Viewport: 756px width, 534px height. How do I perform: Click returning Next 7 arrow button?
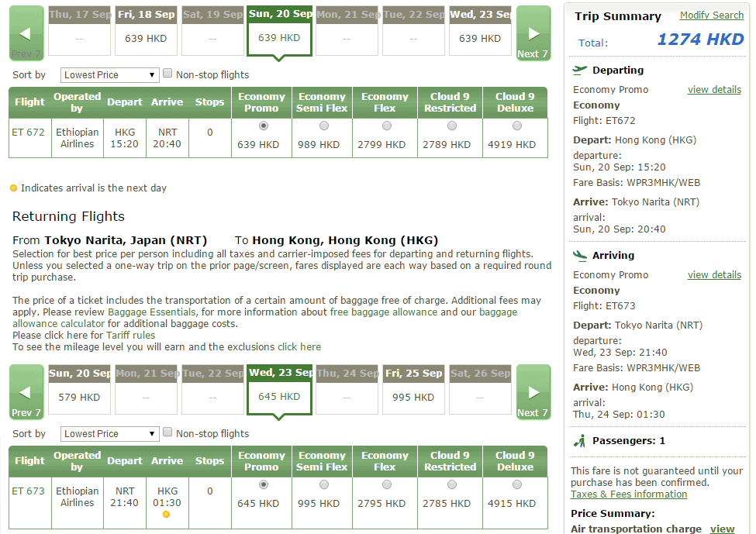click(x=533, y=392)
